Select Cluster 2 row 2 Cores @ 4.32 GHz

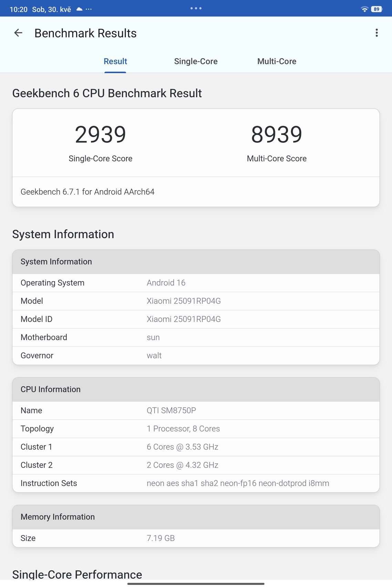196,465
